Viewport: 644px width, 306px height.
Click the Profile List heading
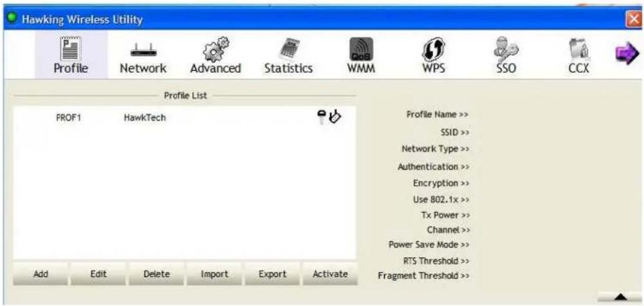pos(185,95)
